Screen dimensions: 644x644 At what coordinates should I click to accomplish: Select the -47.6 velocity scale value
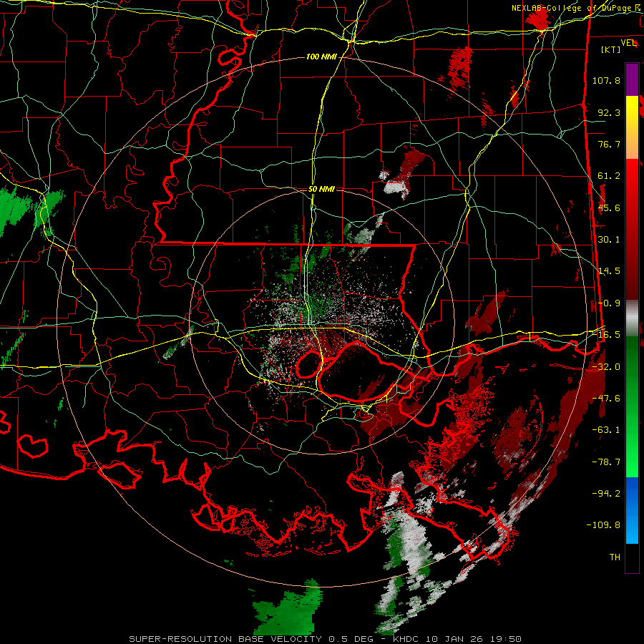click(606, 399)
